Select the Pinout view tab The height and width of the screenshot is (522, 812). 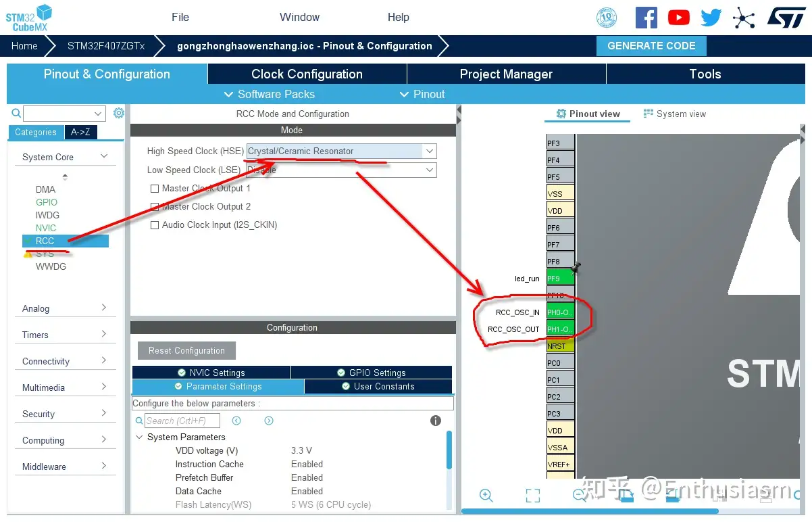tap(588, 114)
